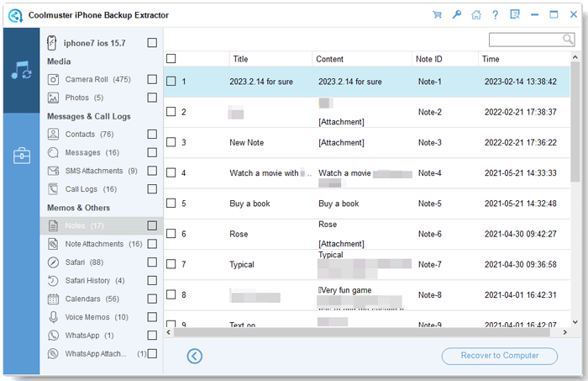Check the select-all checkbox in table header

pos(171,59)
